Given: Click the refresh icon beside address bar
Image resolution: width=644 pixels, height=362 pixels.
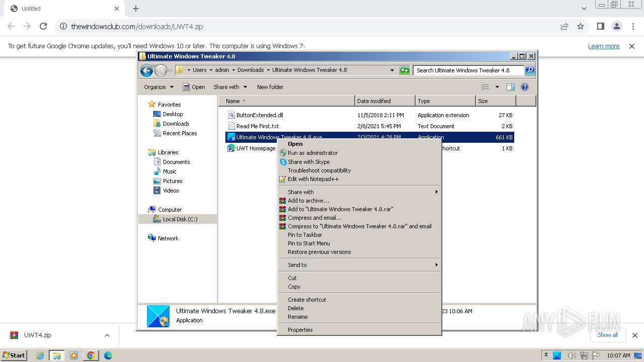Looking at the screenshot, I should [405, 70].
